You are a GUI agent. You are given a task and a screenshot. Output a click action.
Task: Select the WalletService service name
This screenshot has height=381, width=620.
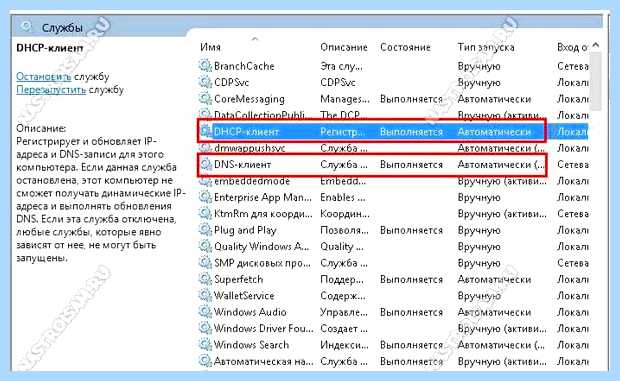pos(244,296)
